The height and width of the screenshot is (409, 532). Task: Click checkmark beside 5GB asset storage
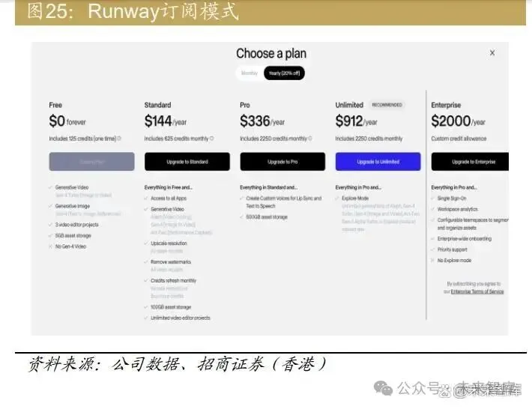(50, 235)
